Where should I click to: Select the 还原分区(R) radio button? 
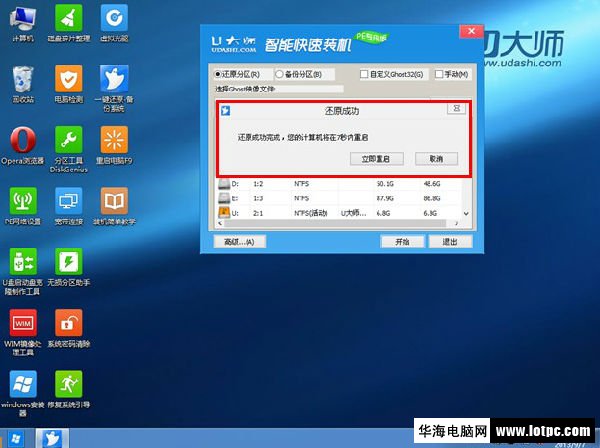218,74
